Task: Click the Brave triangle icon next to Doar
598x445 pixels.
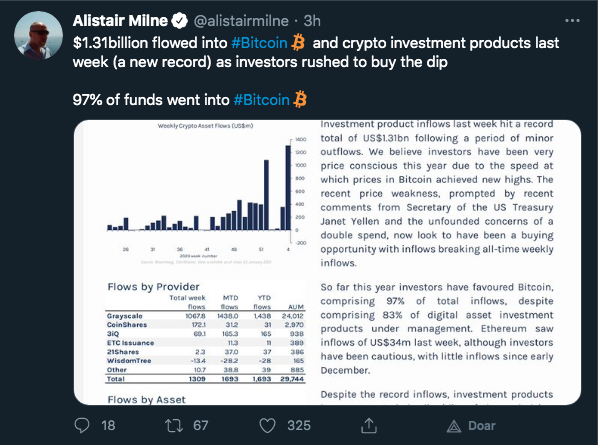Action: [454, 426]
